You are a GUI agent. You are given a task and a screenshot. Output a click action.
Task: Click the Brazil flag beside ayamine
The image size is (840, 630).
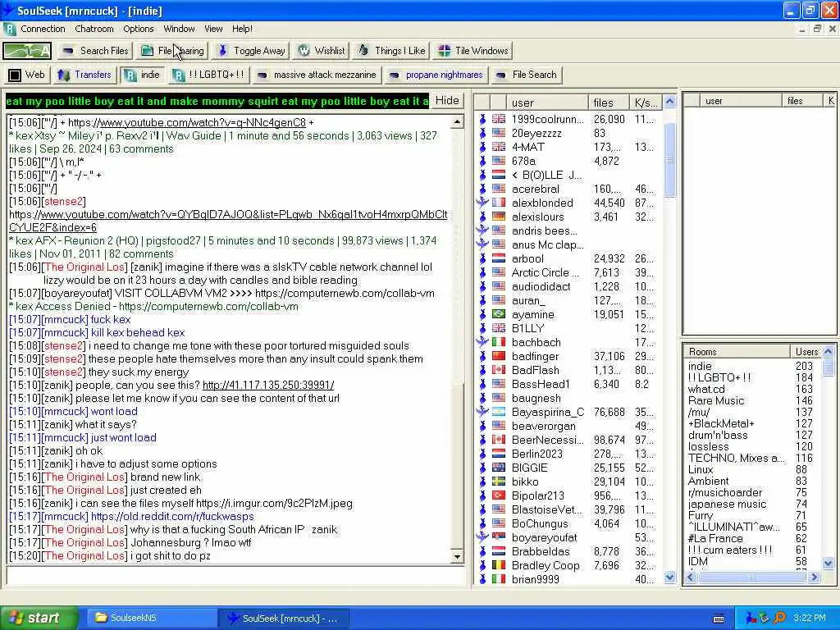pyautogui.click(x=499, y=314)
